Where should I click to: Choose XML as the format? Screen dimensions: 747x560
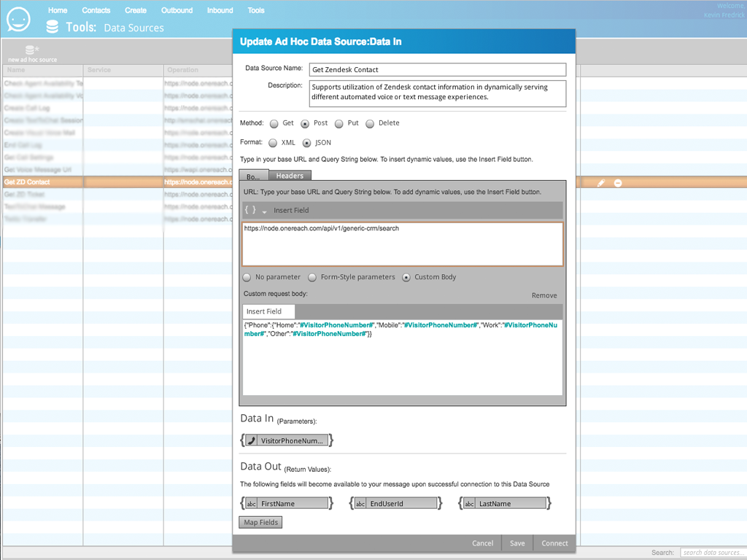click(x=273, y=144)
